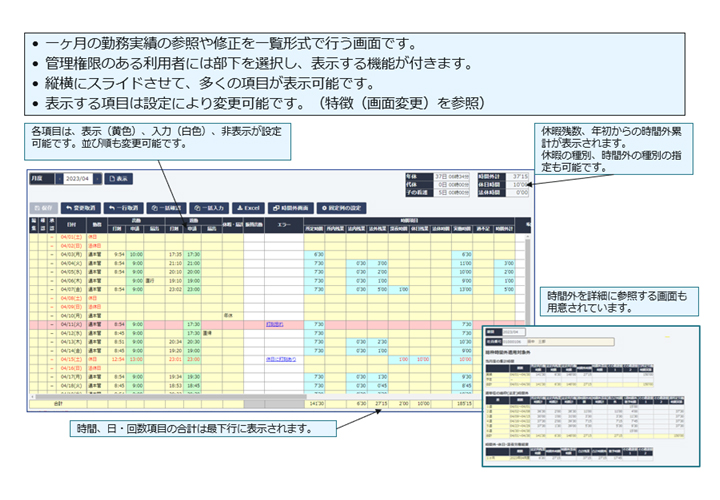The width and height of the screenshot is (720, 500).
Task: Click the 表示 (display) button beside the month field
Action: pyautogui.click(x=118, y=179)
